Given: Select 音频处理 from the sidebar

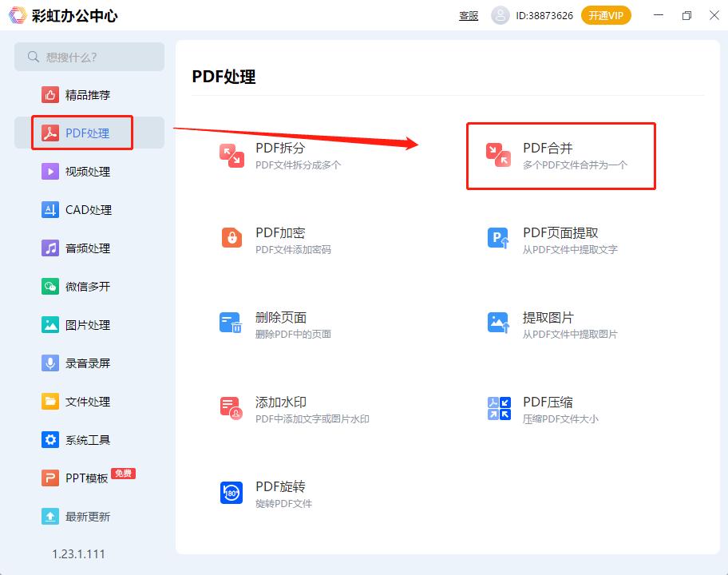Looking at the screenshot, I should (87, 248).
